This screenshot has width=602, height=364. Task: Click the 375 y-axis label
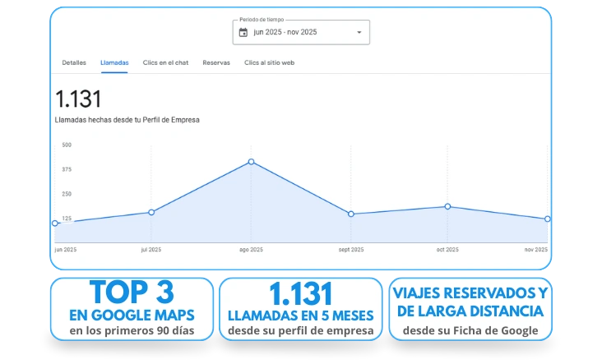(x=67, y=169)
